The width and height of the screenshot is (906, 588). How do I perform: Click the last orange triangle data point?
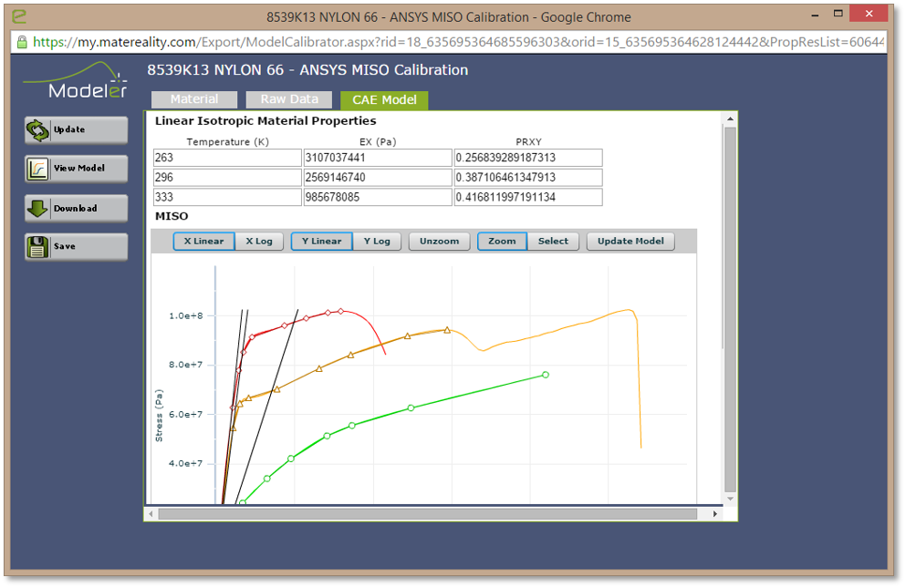(447, 330)
